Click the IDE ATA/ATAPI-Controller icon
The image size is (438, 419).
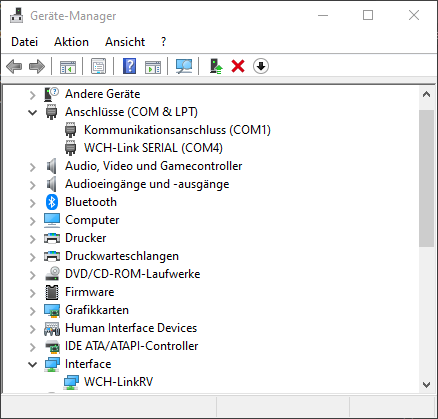(52, 346)
